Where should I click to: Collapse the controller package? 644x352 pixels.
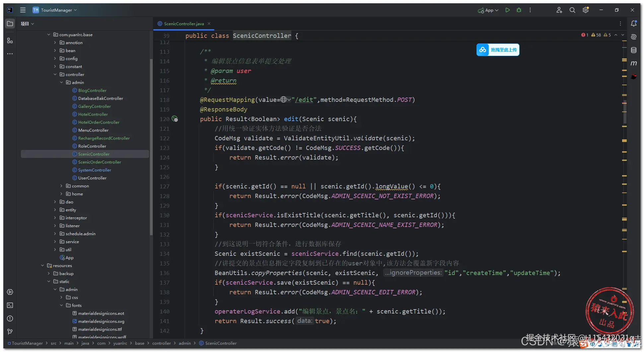[55, 74]
